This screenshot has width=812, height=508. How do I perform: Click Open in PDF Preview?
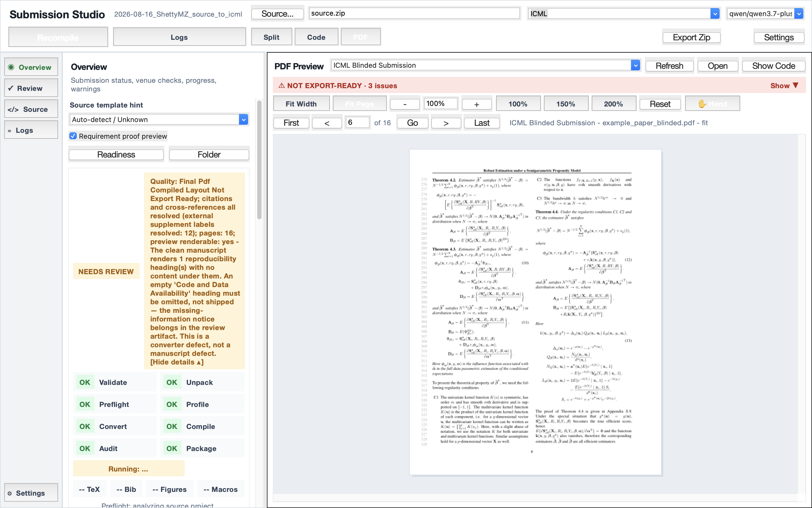pos(717,66)
